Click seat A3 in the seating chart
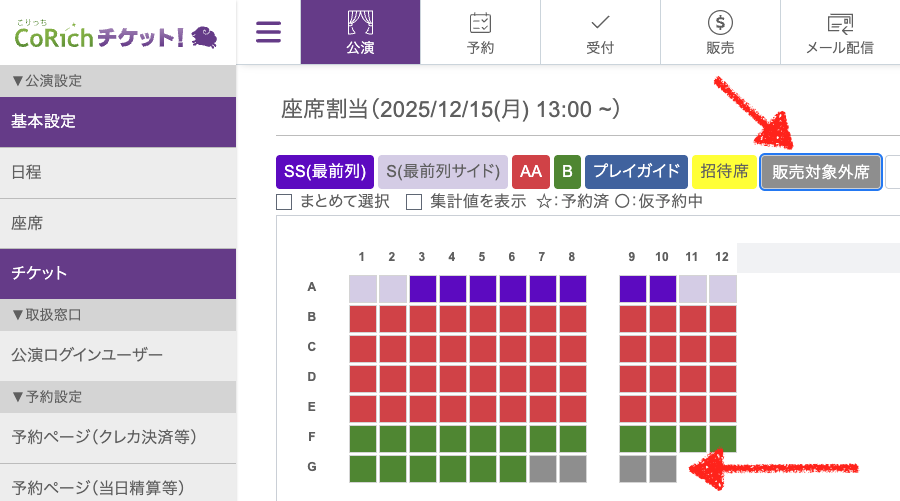 (423, 288)
